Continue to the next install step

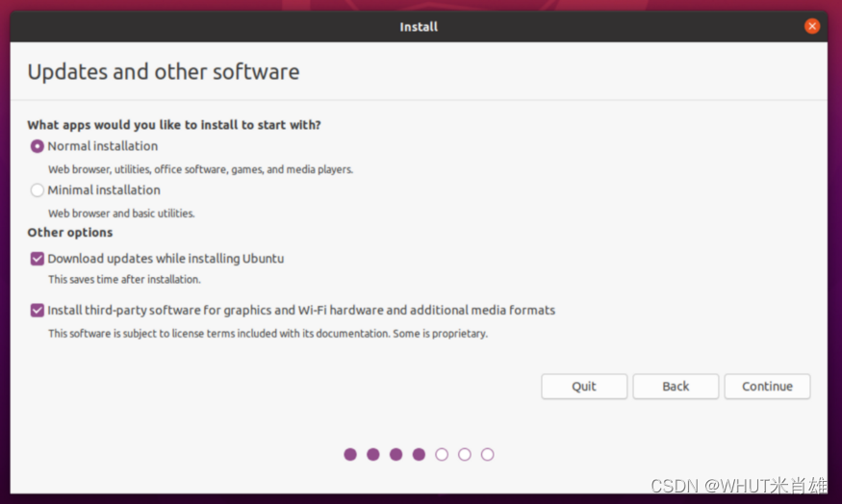(767, 387)
